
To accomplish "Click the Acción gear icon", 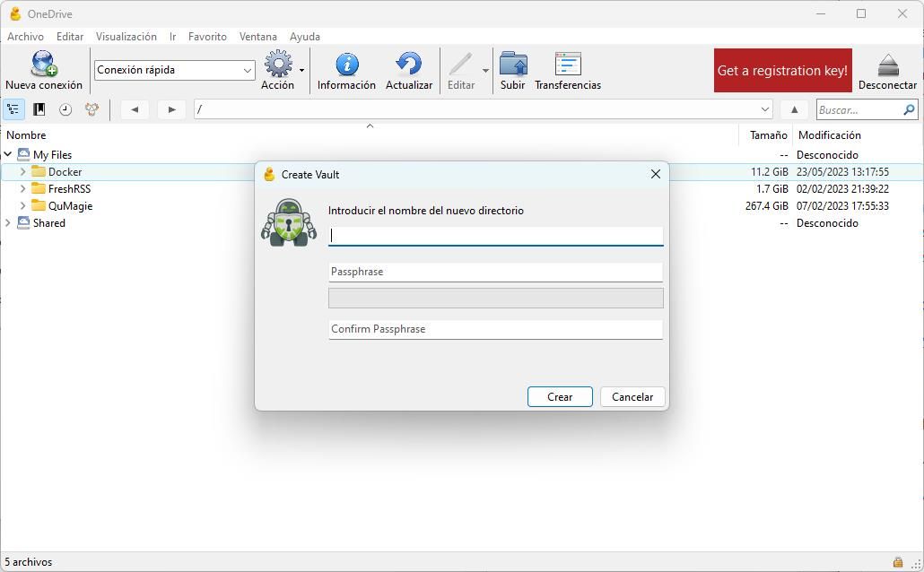I will [x=278, y=64].
